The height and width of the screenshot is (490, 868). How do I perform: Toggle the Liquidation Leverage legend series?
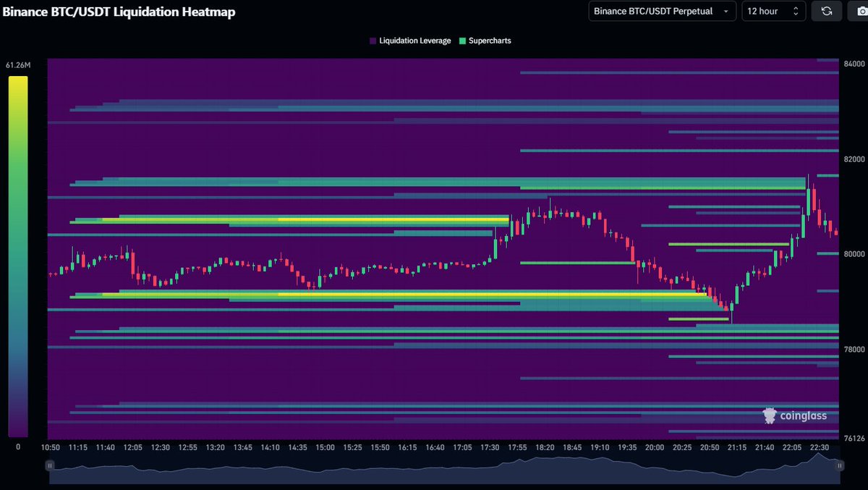(409, 41)
